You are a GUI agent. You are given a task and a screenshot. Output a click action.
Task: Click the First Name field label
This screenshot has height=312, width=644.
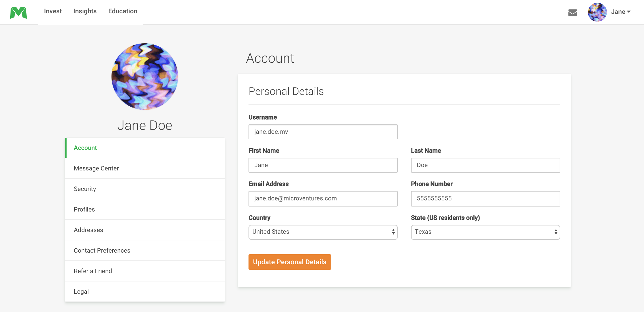click(264, 150)
